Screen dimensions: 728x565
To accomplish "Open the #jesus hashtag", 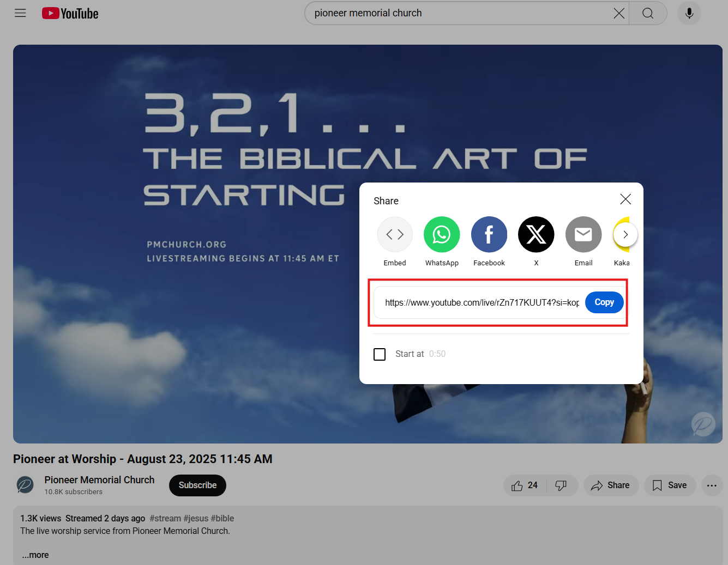I will point(196,518).
